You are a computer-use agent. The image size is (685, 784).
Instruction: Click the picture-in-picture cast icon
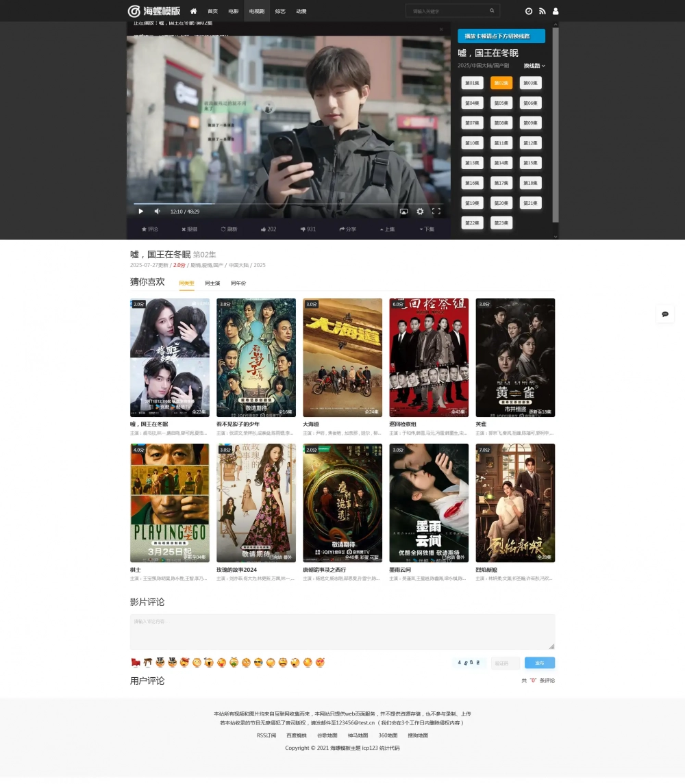(403, 212)
